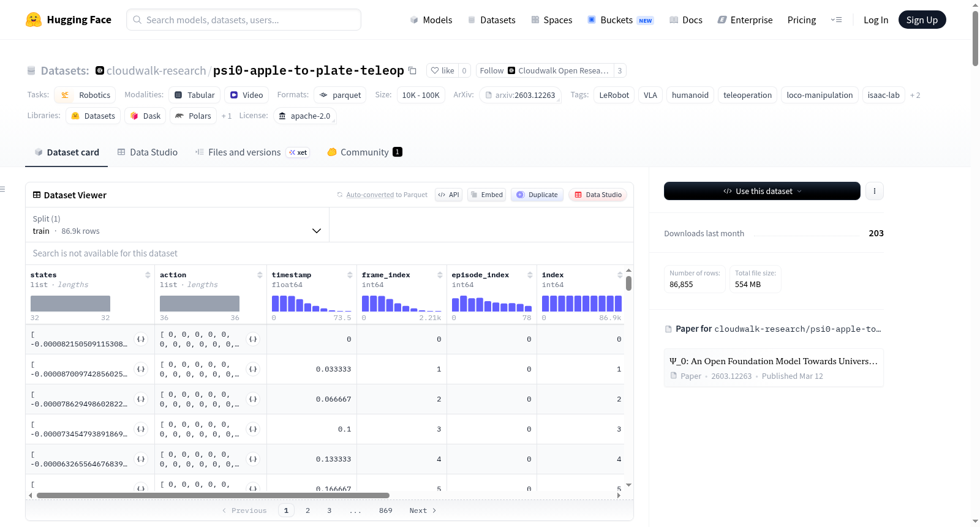This screenshot has height=527, width=980.
Task: Open the Datasets library tag
Action: pyautogui.click(x=93, y=116)
